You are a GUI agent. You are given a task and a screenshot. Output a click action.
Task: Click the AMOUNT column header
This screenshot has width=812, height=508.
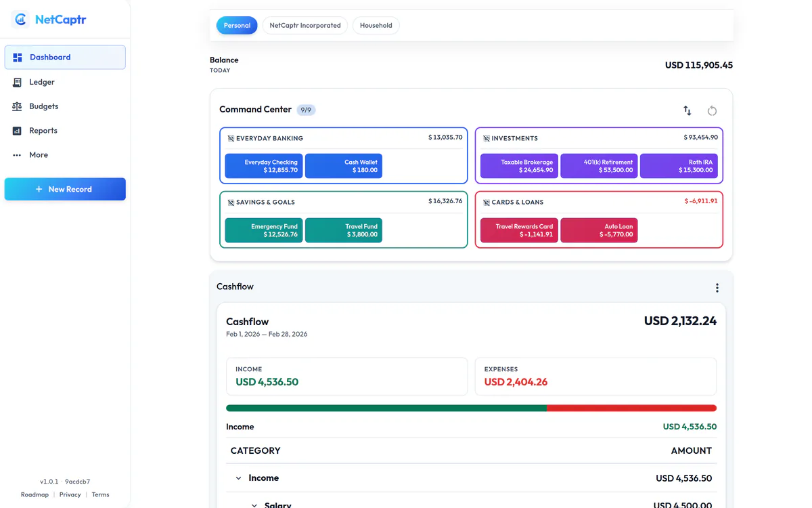pyautogui.click(x=692, y=451)
